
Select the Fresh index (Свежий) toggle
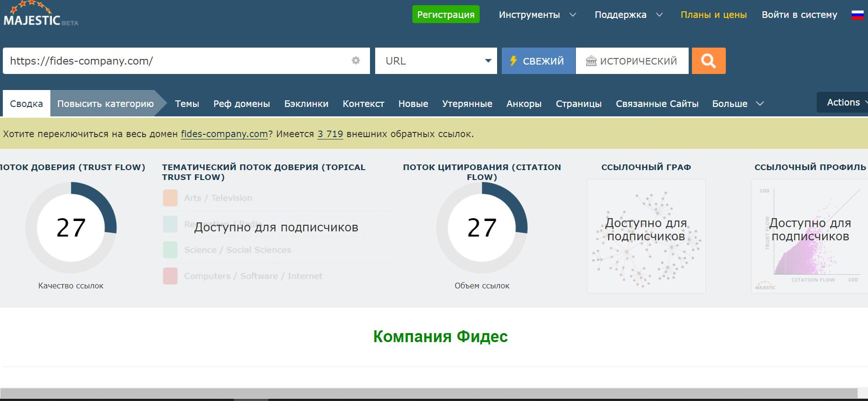tap(538, 61)
